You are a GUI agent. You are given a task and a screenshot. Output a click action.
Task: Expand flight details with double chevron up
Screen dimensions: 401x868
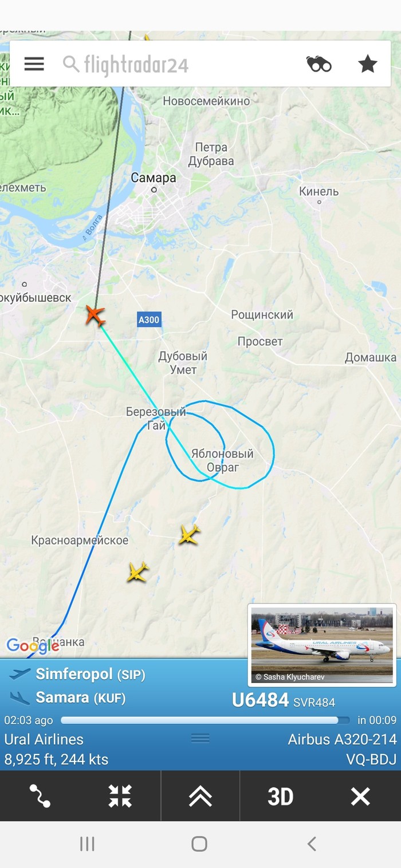pyautogui.click(x=200, y=796)
